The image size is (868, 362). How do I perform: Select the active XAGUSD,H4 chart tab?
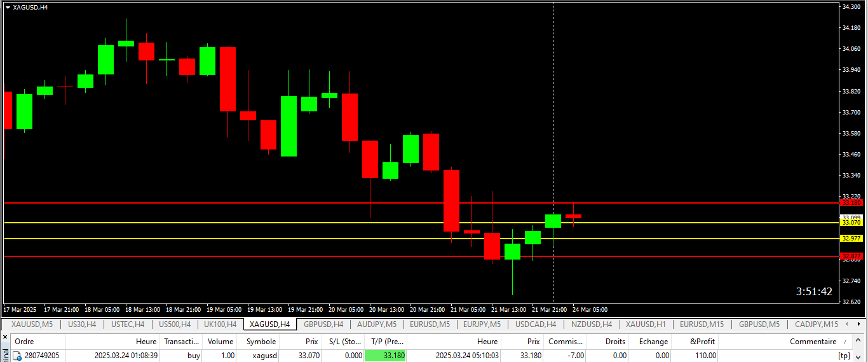(270, 324)
